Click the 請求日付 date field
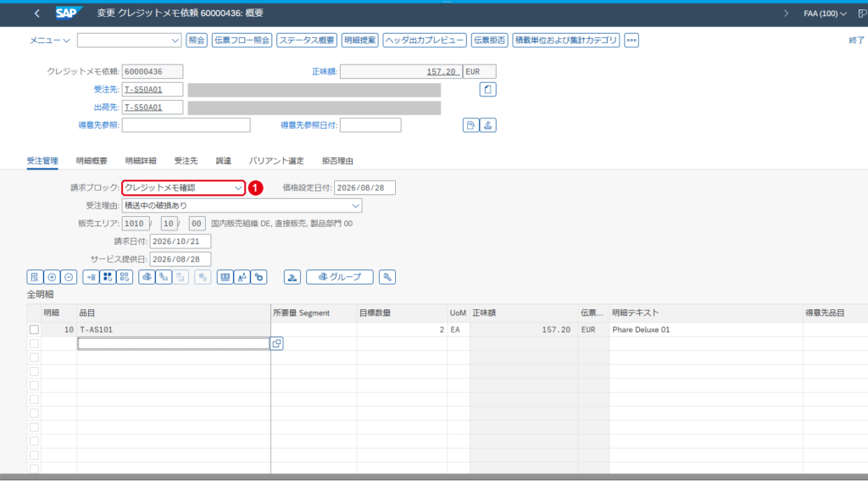This screenshot has height=482, width=868. coord(181,241)
